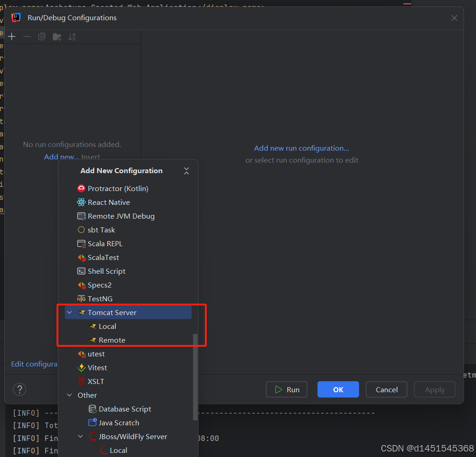This screenshot has width=476, height=457.
Task: Click the 'Add new...' link in the left panel
Action: (61, 157)
